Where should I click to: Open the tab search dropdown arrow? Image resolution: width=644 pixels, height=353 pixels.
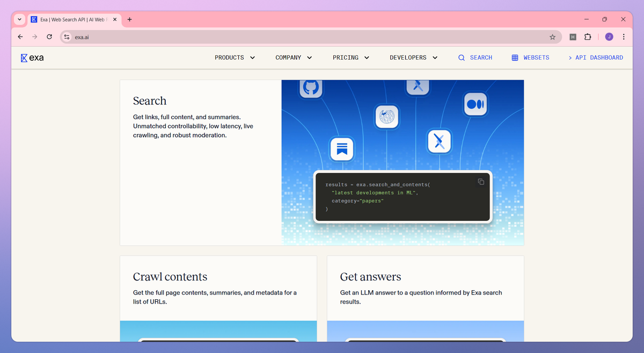tap(20, 19)
